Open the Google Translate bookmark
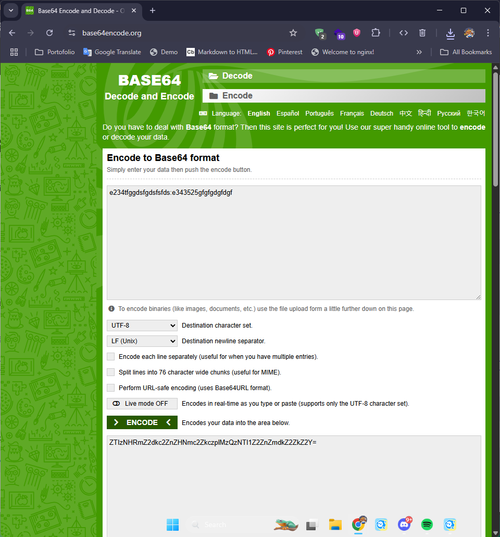 click(x=112, y=52)
